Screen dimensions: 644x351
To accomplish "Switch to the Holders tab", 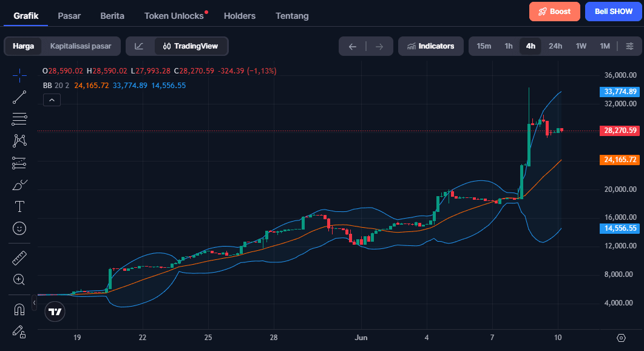I will [239, 16].
